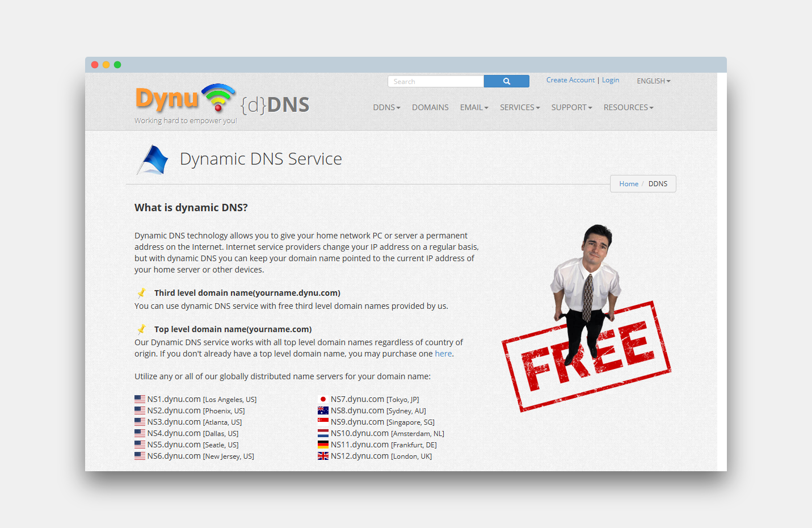The image size is (812, 528).
Task: Focus the Search input field
Action: point(436,81)
